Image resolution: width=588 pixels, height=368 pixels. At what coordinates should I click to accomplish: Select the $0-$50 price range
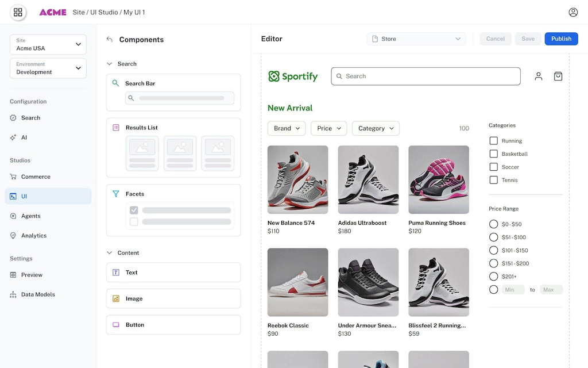point(493,224)
